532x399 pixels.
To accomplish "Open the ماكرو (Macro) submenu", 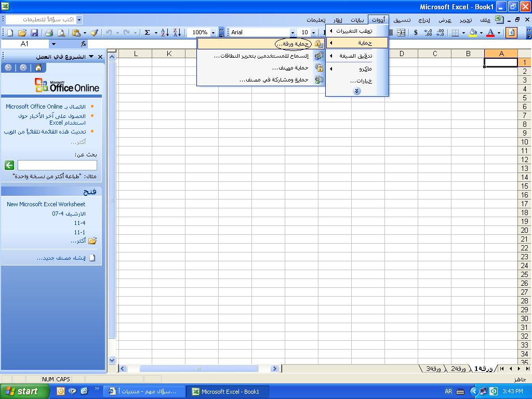I will click(357, 69).
